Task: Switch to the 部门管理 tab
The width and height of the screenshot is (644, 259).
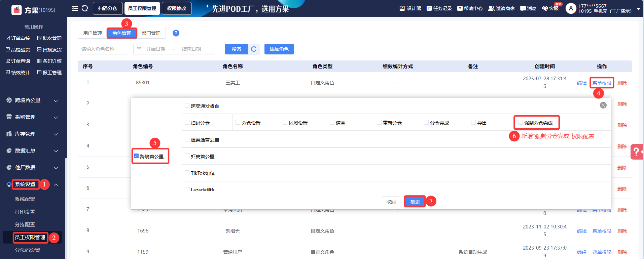Action: [151, 33]
